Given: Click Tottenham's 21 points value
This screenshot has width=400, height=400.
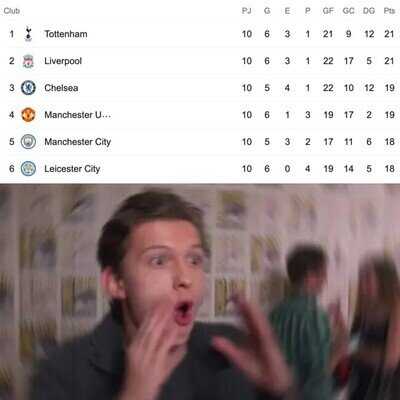Looking at the screenshot, I should point(389,34).
